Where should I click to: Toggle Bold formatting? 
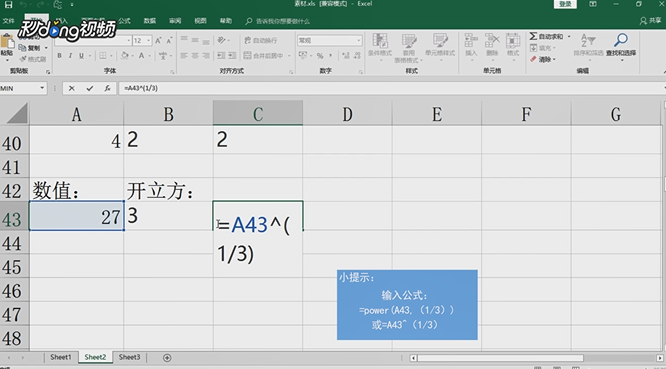(59, 56)
